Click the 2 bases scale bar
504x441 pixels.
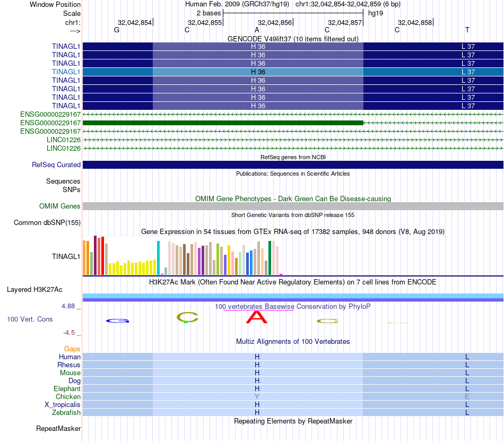tap(293, 13)
